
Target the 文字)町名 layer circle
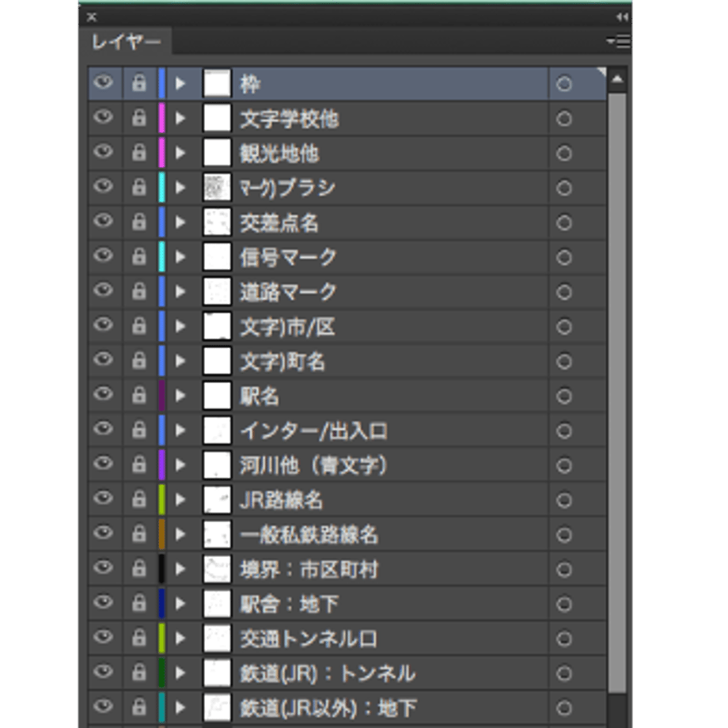[563, 361]
